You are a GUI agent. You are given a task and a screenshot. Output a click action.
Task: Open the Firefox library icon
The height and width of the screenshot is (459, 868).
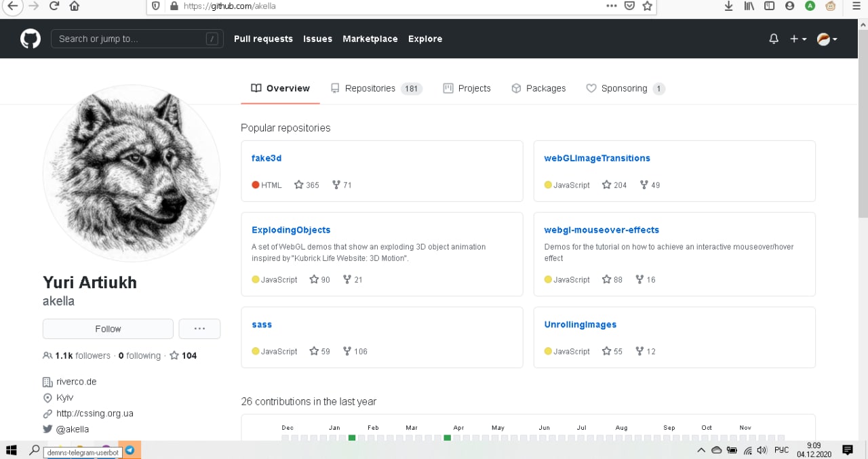coord(749,5)
